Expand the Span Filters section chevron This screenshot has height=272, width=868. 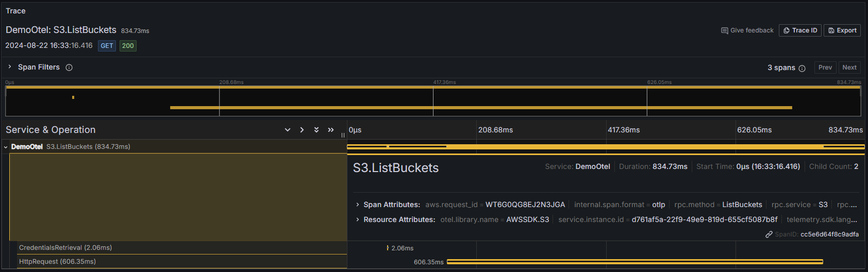click(9, 67)
